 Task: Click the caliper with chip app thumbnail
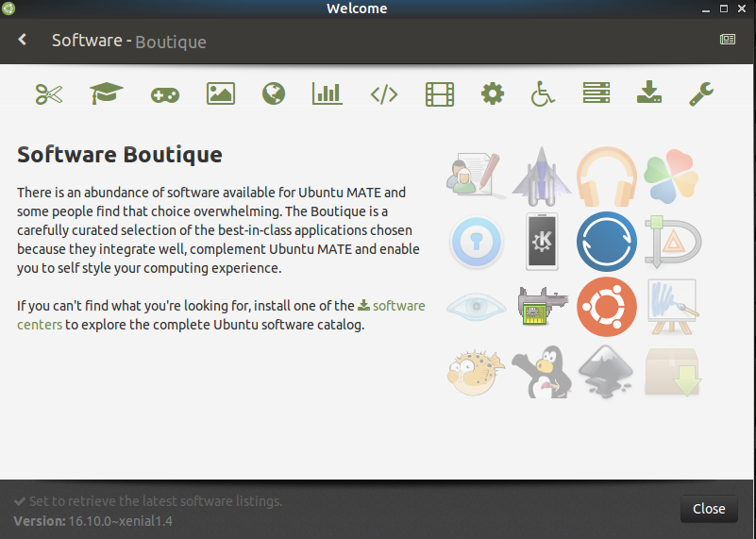click(x=543, y=306)
